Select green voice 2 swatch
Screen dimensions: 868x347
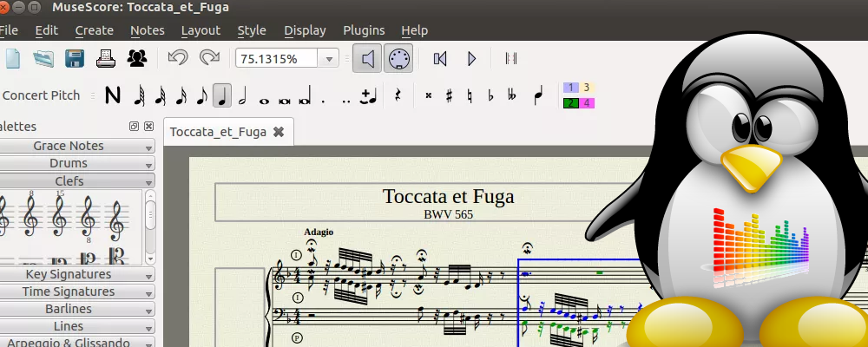[x=570, y=103]
